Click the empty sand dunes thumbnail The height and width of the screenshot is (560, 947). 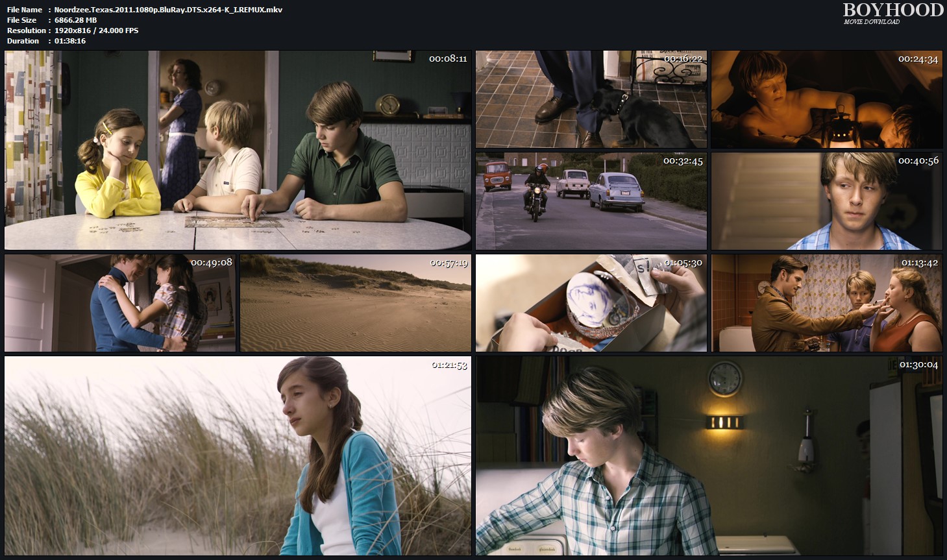click(x=355, y=303)
